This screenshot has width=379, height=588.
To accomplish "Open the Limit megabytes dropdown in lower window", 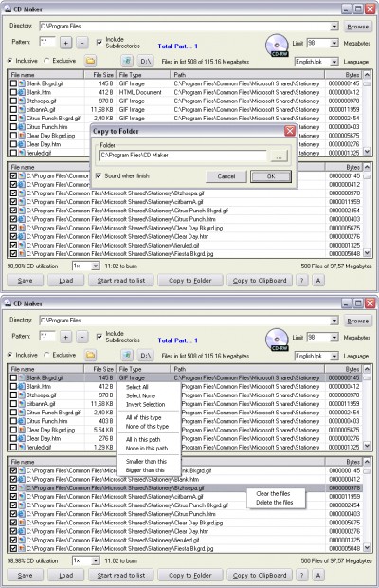I will 334,338.
